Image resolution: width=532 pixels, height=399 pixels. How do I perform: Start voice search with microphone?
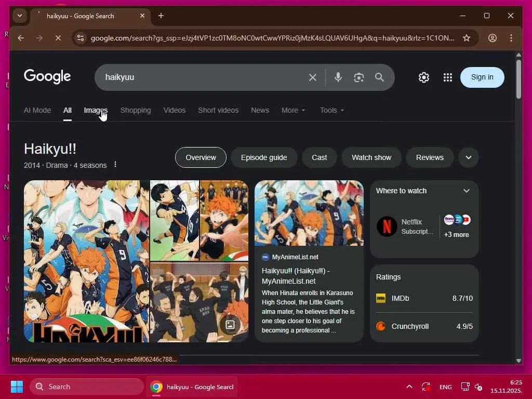tap(338, 77)
